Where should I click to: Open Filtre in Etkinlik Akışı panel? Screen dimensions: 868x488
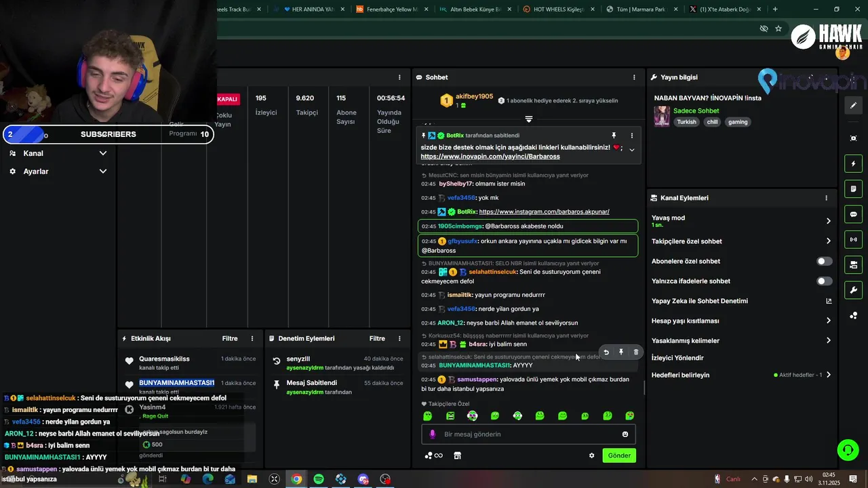[x=230, y=338]
